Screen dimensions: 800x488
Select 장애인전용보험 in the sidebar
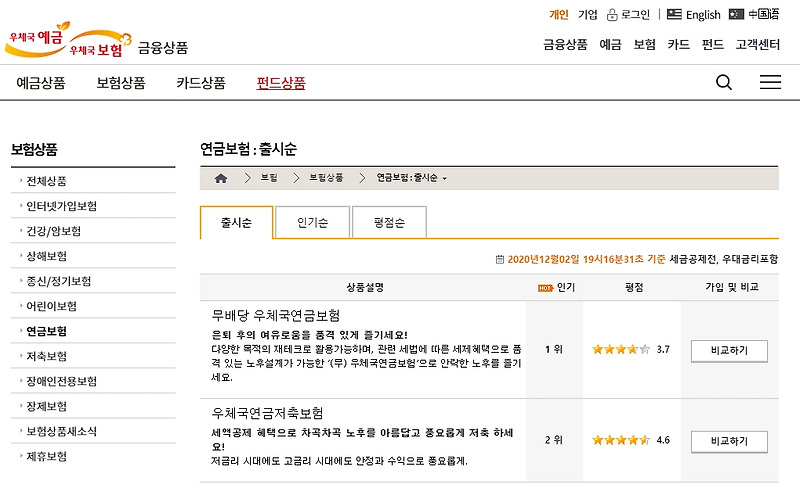coord(61,381)
